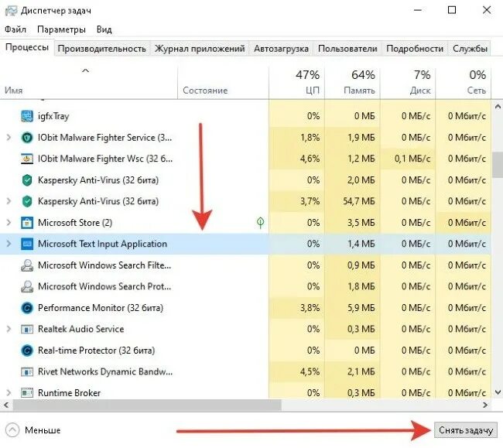Click the Снять задачу button

pyautogui.click(x=465, y=430)
